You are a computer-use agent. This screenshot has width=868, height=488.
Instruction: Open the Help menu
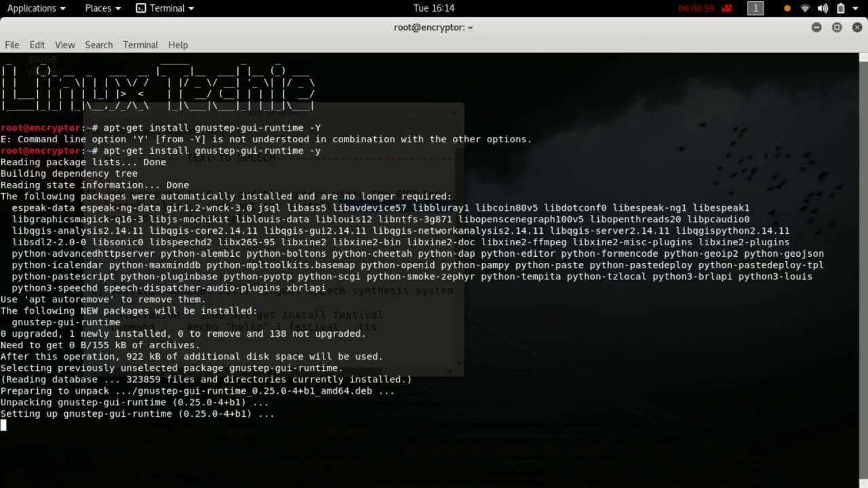coord(178,45)
